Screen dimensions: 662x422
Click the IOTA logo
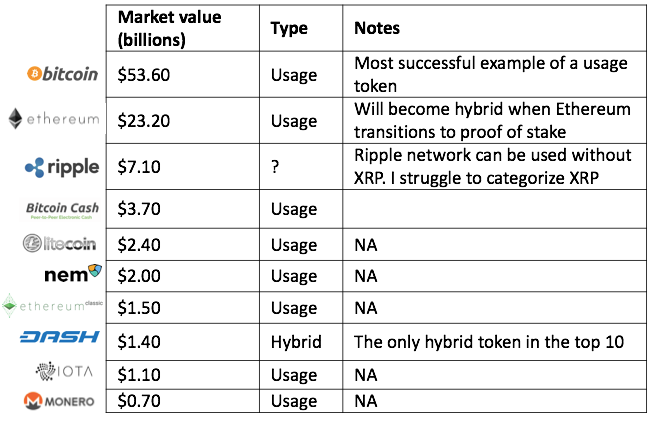[64, 371]
